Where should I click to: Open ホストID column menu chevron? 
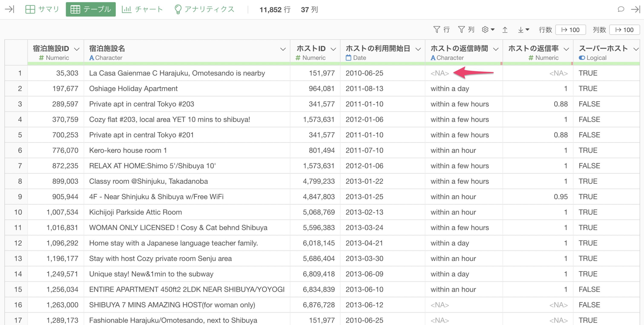pos(333,49)
